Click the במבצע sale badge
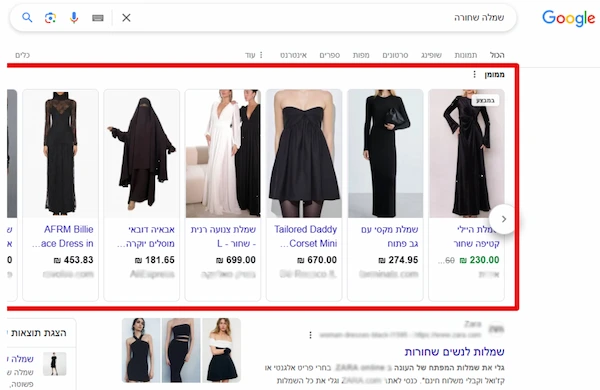This screenshot has height=390, width=600. pos(485,101)
